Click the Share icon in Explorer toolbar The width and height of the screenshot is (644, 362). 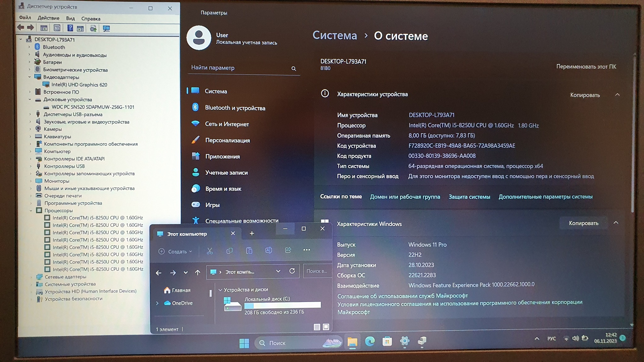click(x=288, y=250)
